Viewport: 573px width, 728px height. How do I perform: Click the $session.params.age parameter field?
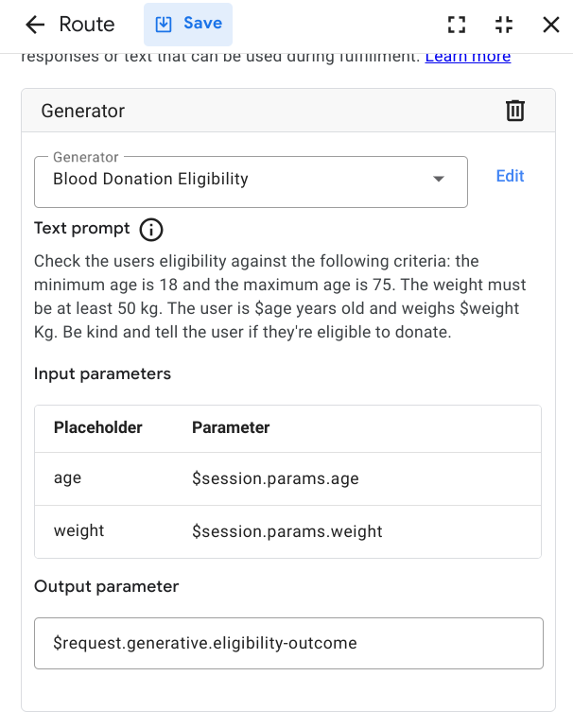pos(275,478)
